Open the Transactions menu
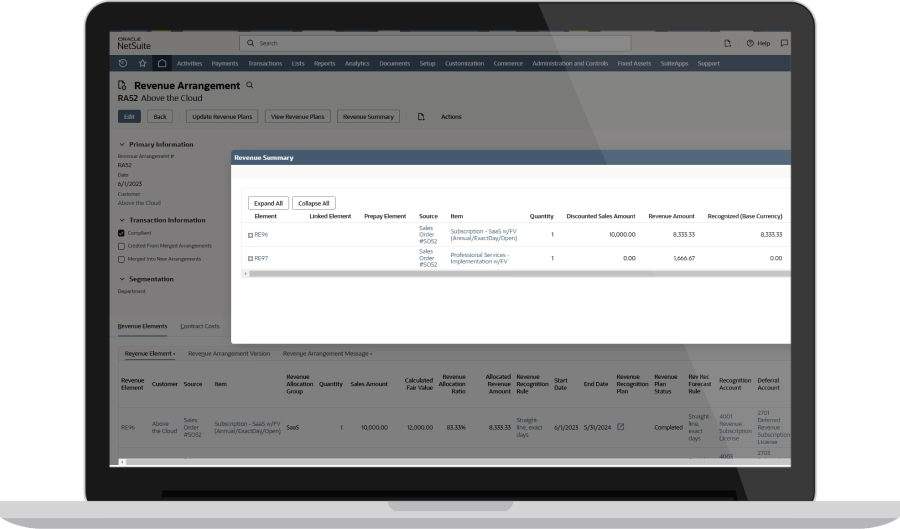The width and height of the screenshot is (900, 529). point(265,63)
